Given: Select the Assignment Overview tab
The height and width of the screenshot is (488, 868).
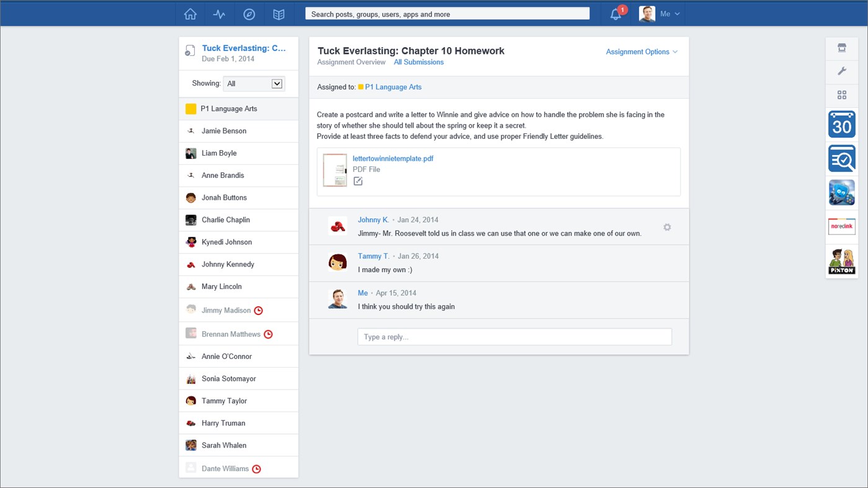Looking at the screenshot, I should (x=351, y=62).
